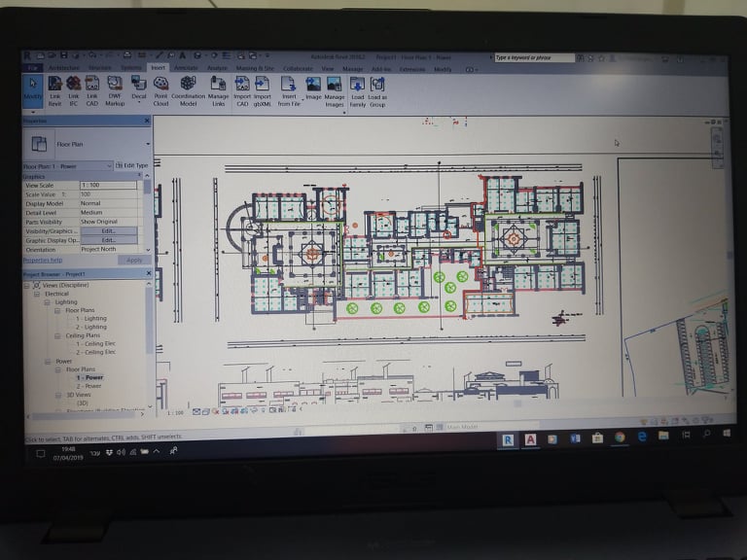Click Edit for Graphic Display Options
Viewport: 747px width, 560px height.
pyautogui.click(x=109, y=240)
